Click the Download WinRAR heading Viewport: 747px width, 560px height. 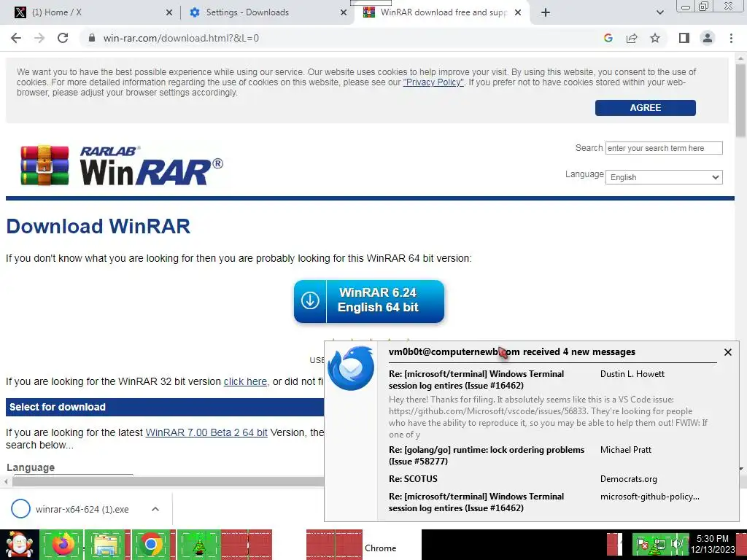(x=98, y=226)
